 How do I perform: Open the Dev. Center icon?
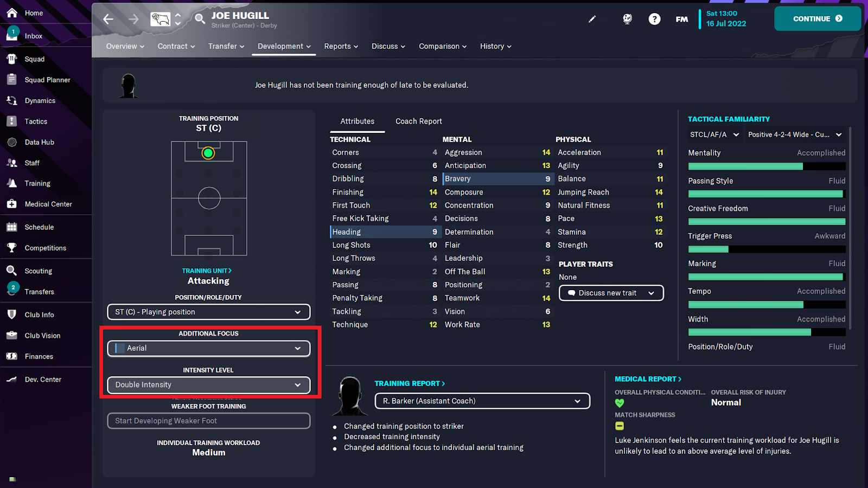tap(12, 379)
